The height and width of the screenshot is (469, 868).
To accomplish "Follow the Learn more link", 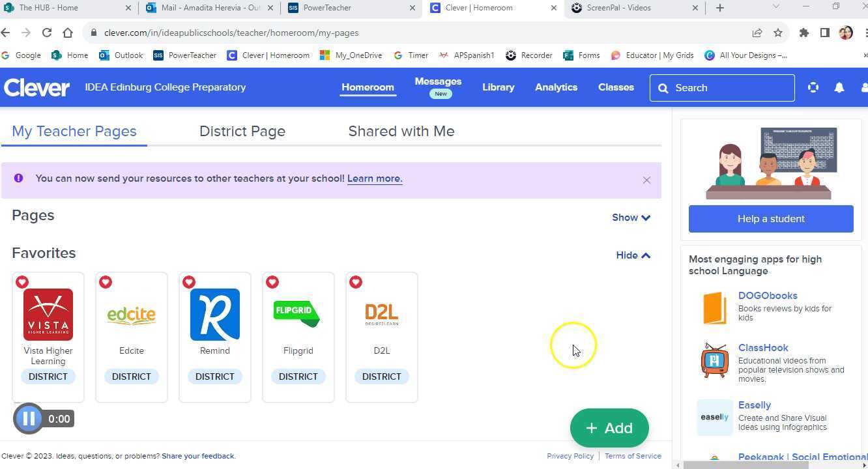I will coord(375,178).
